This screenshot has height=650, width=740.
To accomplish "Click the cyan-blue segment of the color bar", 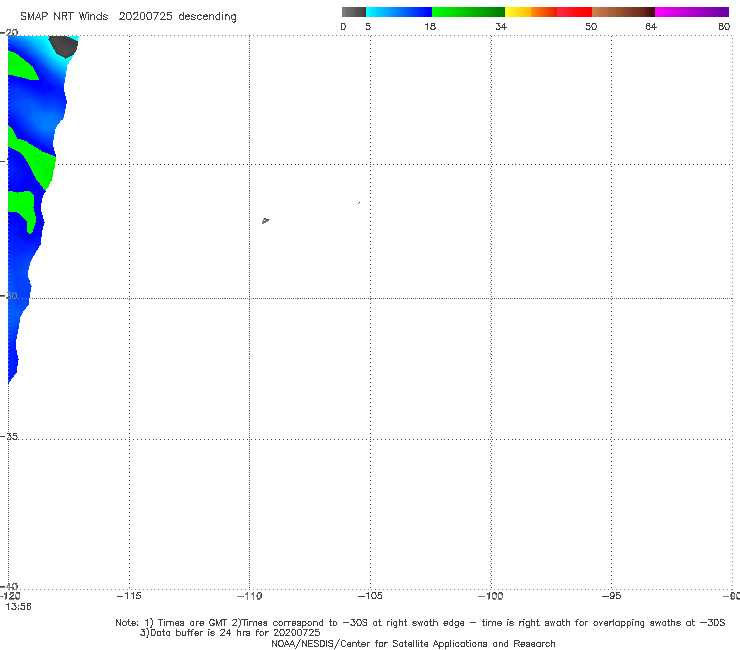I will coord(399,12).
